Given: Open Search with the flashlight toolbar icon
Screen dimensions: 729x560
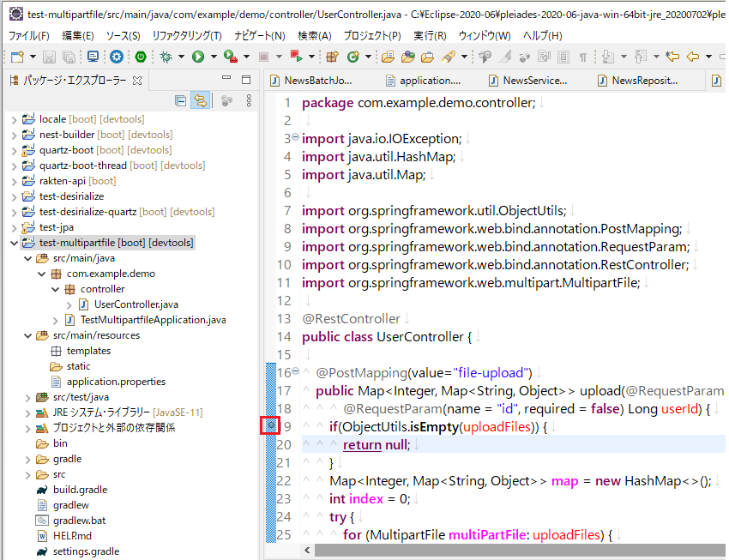Looking at the screenshot, I should 449,57.
